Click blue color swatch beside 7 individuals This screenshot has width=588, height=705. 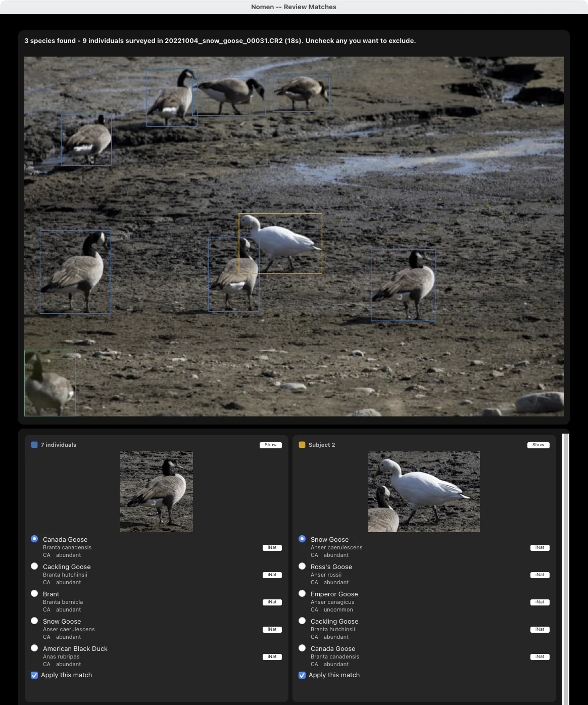click(x=34, y=445)
